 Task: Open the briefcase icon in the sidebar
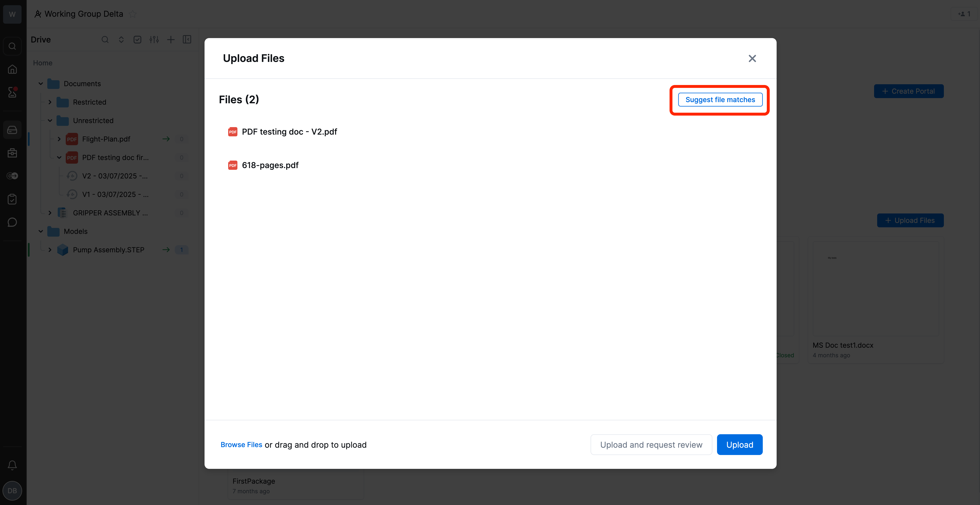click(12, 153)
